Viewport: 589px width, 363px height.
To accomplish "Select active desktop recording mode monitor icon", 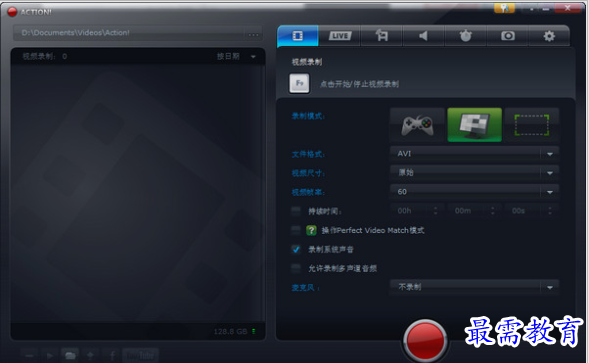I will pos(474,125).
